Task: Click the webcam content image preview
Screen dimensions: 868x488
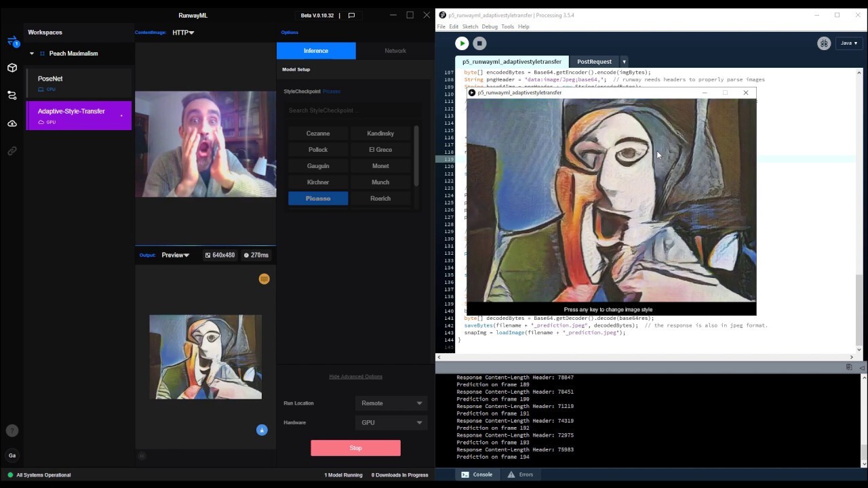Action: pyautogui.click(x=205, y=144)
